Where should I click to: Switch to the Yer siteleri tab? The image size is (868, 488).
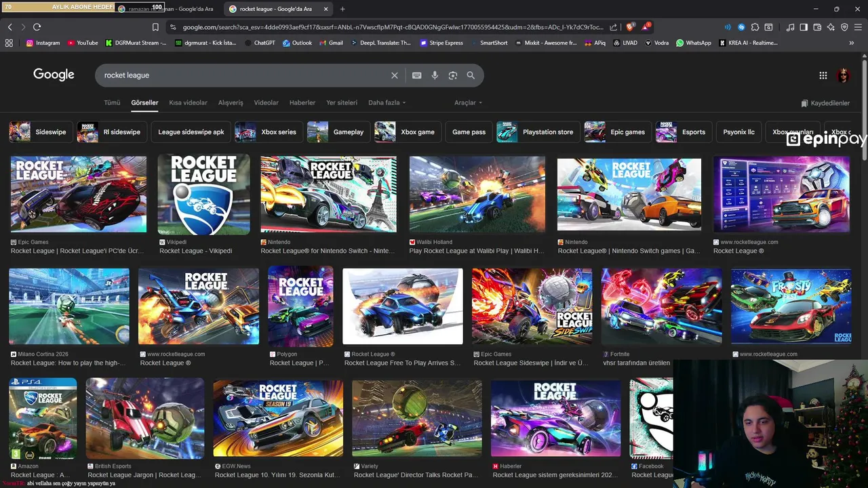[x=342, y=102]
